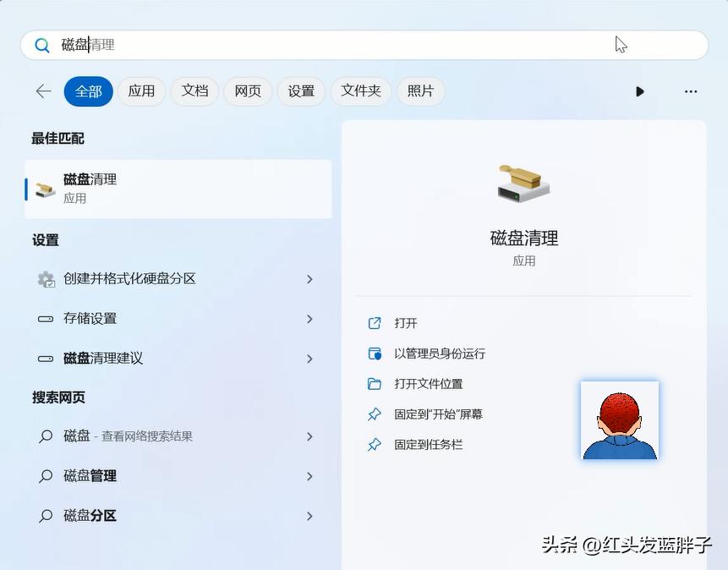Open 磁盘清理 from best match
The image size is (728, 570).
tap(93, 188)
